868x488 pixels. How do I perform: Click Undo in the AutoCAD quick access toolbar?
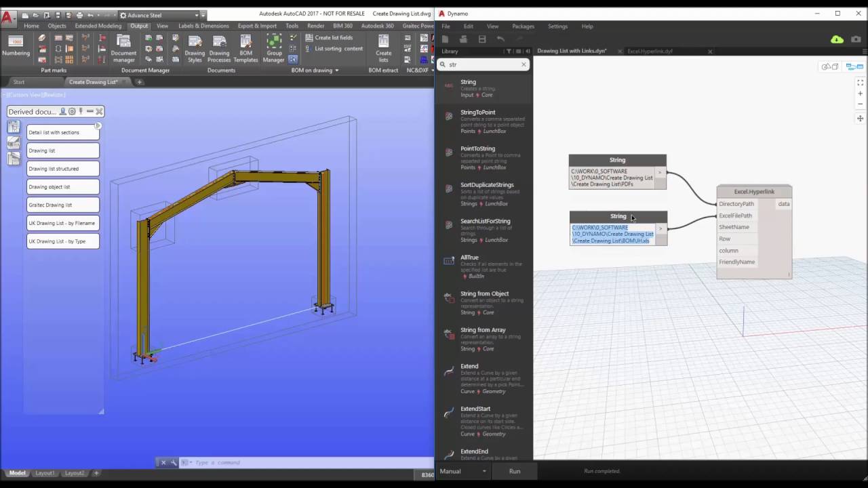point(90,15)
